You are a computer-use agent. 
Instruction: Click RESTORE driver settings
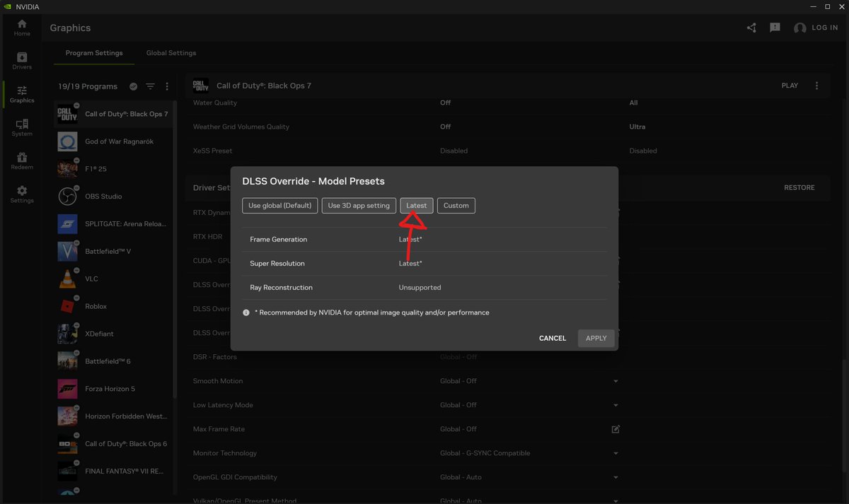click(x=799, y=187)
